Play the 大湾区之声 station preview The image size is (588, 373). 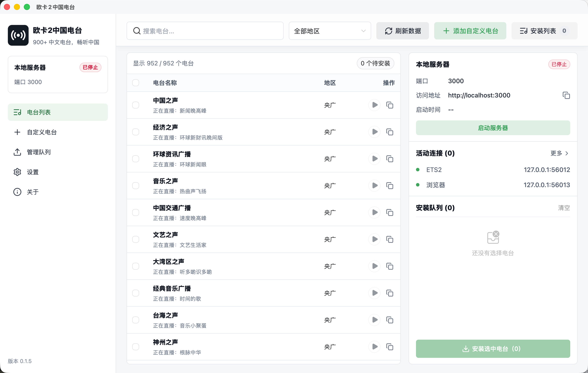point(374,266)
